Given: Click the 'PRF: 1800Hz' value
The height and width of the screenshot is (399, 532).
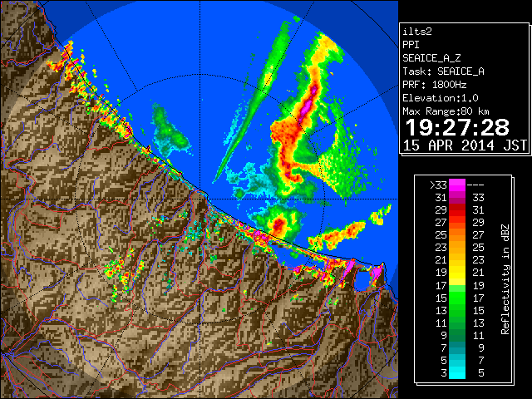Looking at the screenshot, I should (x=434, y=85).
